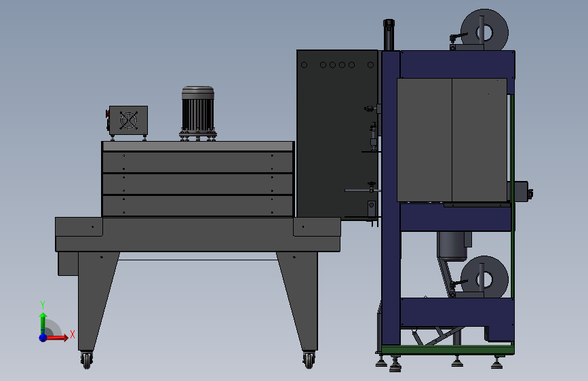The image size is (588, 381).
Task: Click the blue Z axis ball of triad
Action: 43,338
